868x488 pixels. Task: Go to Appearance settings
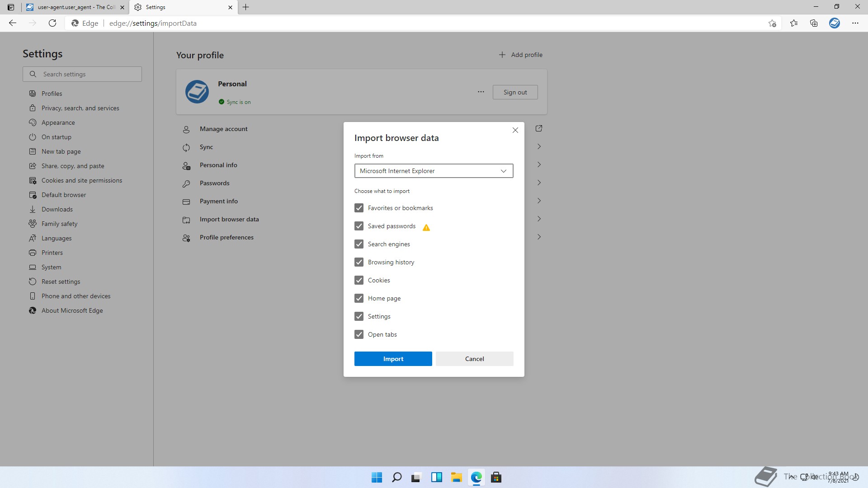pos(58,122)
